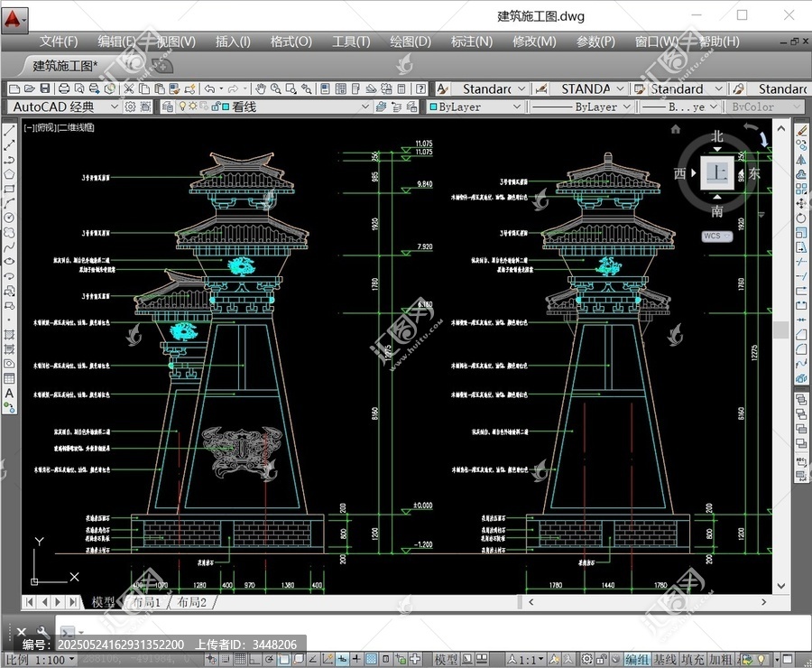Image resolution: width=812 pixels, height=668 pixels.
Task: Create a new drawing with the New icon
Action: tap(14, 88)
